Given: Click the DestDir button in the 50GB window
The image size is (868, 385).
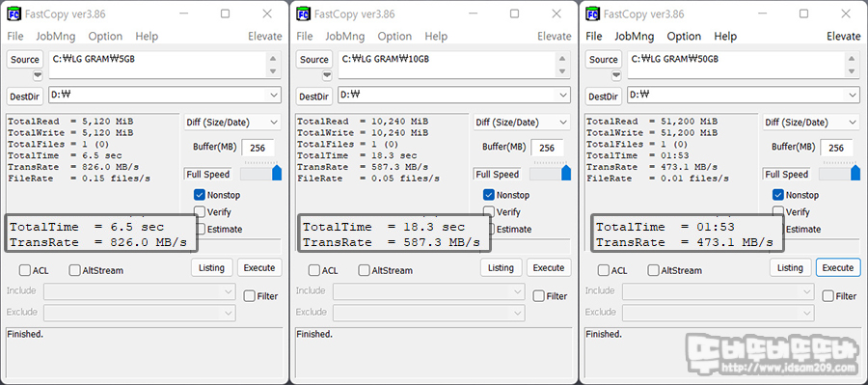Looking at the screenshot, I should 604,96.
